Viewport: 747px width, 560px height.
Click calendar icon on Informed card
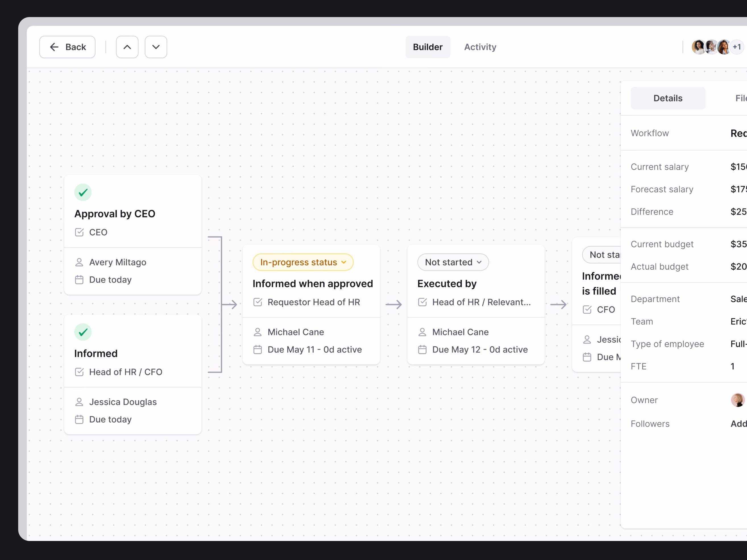[x=79, y=420]
